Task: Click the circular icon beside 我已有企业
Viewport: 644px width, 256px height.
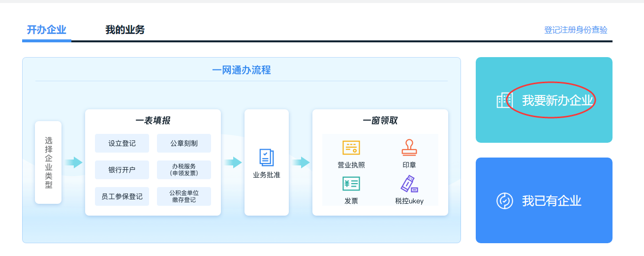Action: pyautogui.click(x=505, y=201)
